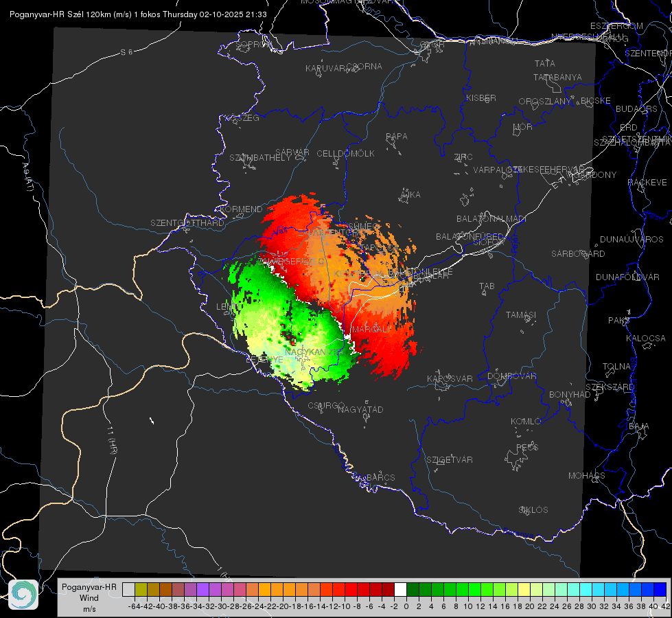Click the SOPRON city label
This screenshot has height=618, width=672.
[x=253, y=44]
